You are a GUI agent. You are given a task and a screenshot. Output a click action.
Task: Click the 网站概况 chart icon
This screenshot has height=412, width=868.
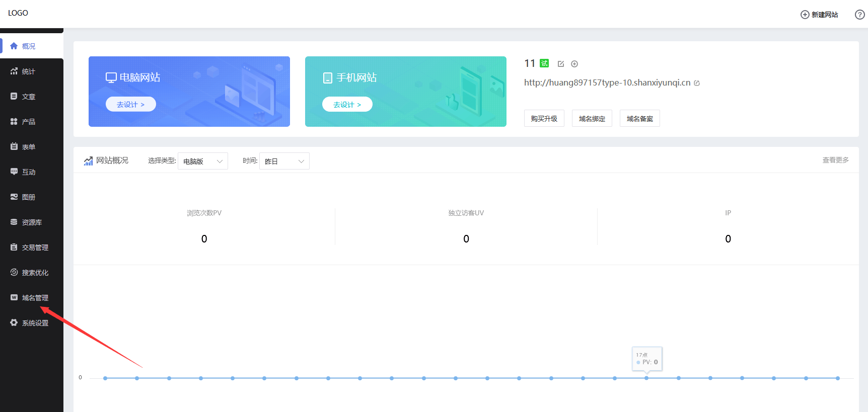pyautogui.click(x=88, y=160)
